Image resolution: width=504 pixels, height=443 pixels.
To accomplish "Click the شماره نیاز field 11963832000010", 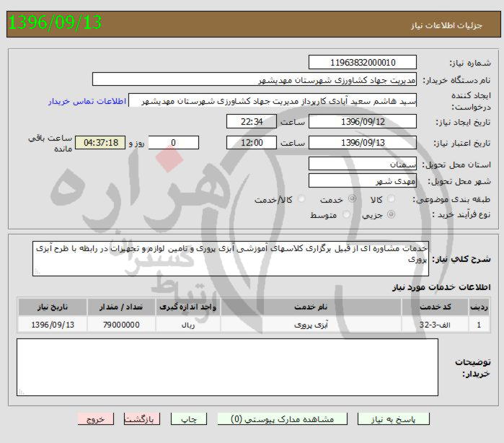I will coord(363,62).
